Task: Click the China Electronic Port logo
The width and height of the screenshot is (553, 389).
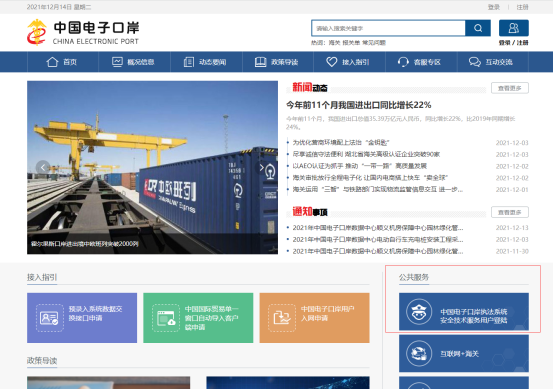Action: coord(83,32)
